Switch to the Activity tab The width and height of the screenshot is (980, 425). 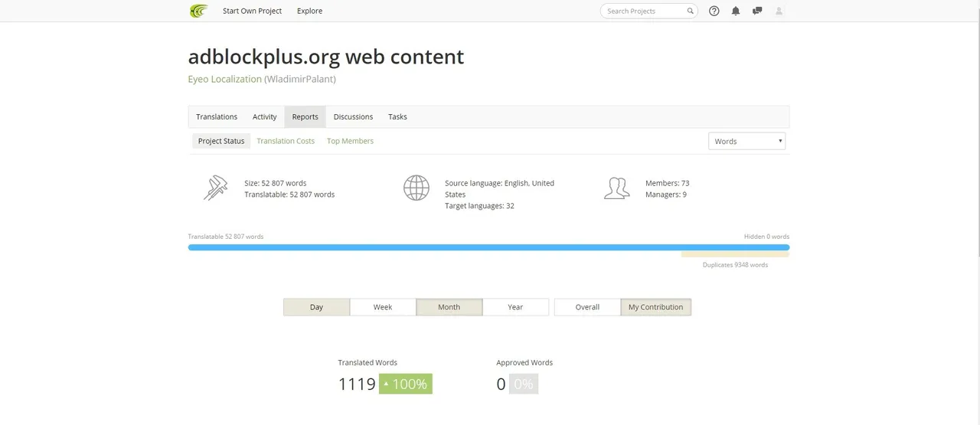coord(265,116)
